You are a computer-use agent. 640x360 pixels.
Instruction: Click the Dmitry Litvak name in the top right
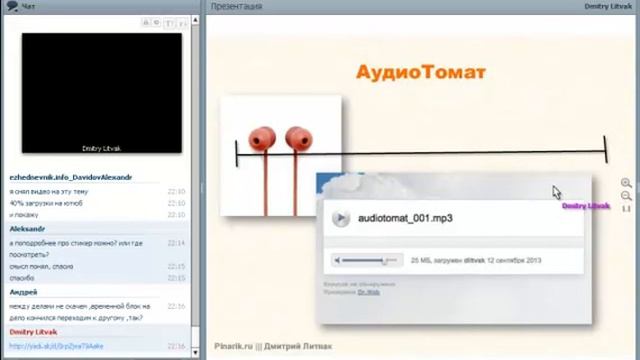608,6
